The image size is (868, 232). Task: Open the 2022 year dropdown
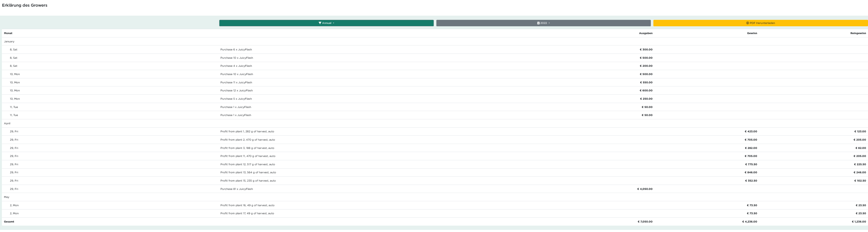coord(543,23)
